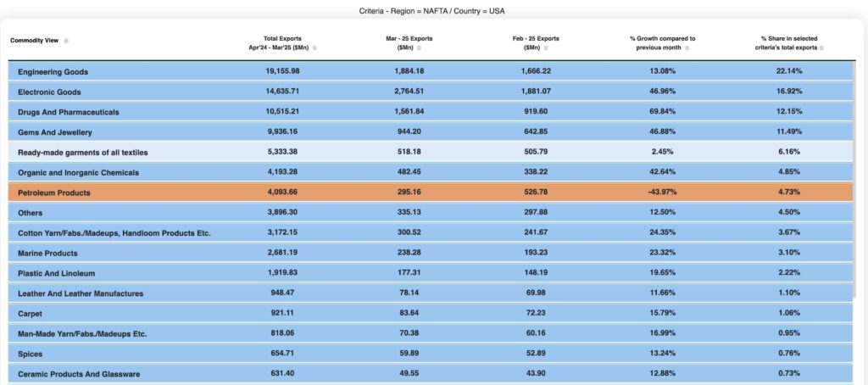Click the icon beside Mar - 25 Exports header
Screen dimensions: 868x385
[x=419, y=48]
